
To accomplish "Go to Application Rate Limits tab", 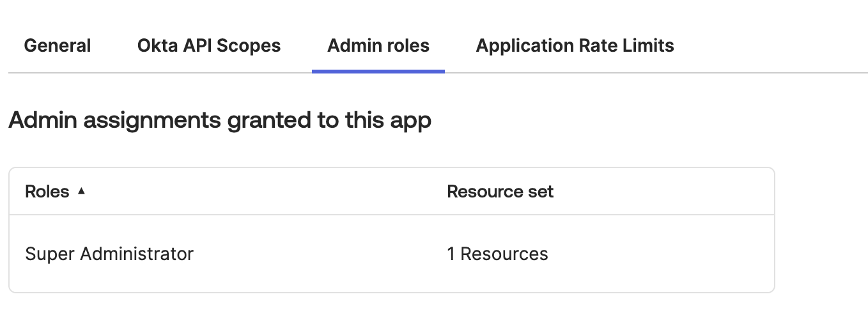I will 575,46.
